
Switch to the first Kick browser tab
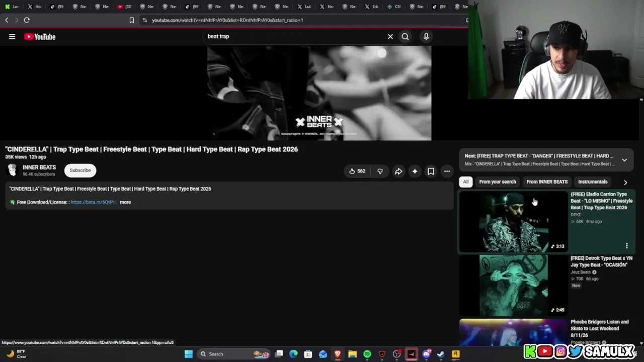[11, 7]
